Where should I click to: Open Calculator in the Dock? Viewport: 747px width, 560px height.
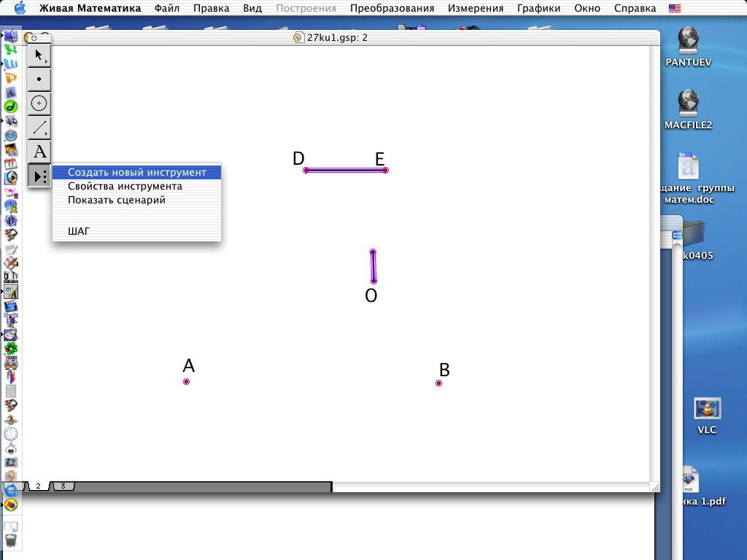pyautogui.click(x=10, y=391)
